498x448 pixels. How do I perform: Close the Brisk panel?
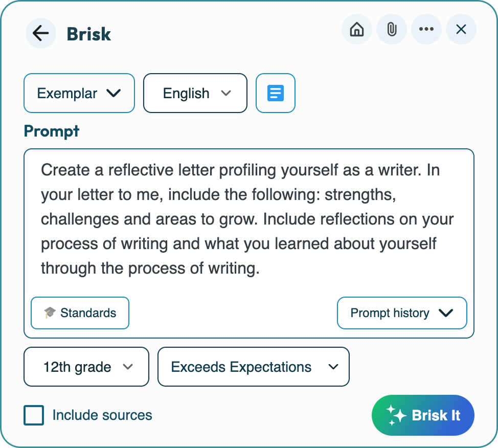(x=461, y=29)
